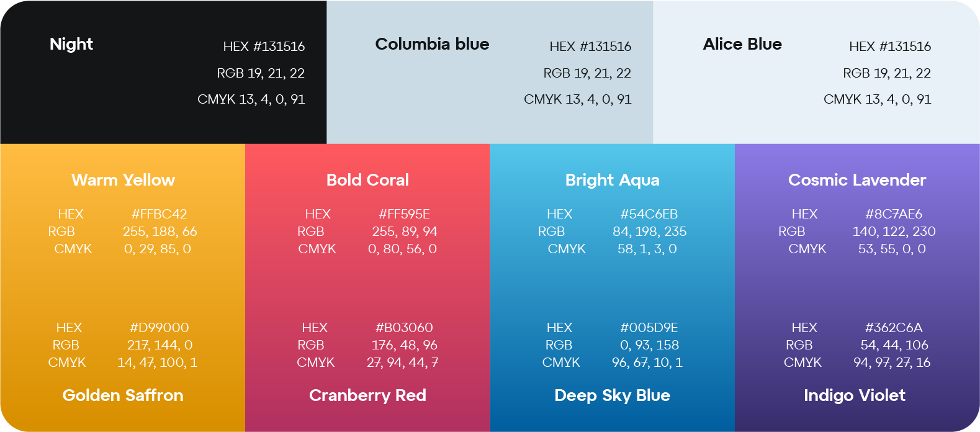The width and height of the screenshot is (980, 432).
Task: Select the #8C7AE6 hex value
Action: click(x=894, y=214)
